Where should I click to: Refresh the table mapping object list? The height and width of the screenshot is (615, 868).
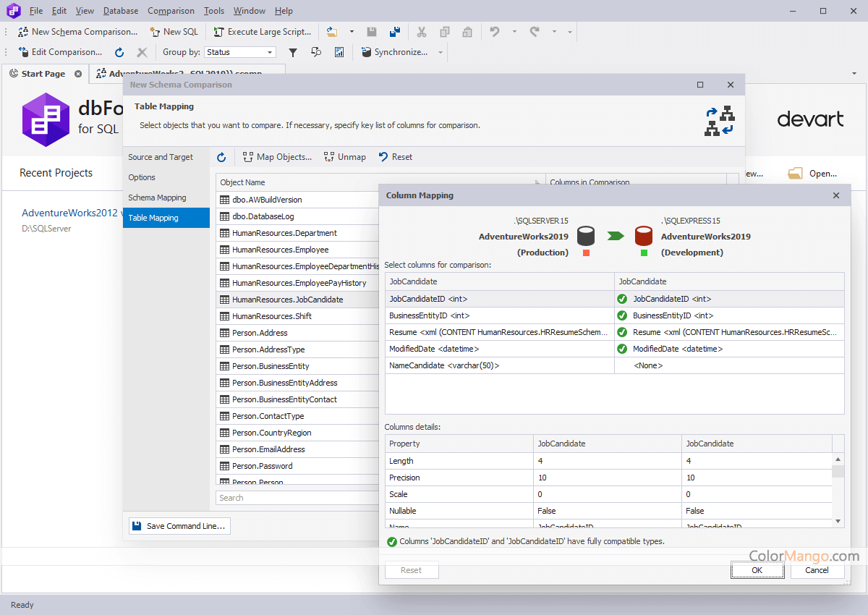[x=222, y=157]
